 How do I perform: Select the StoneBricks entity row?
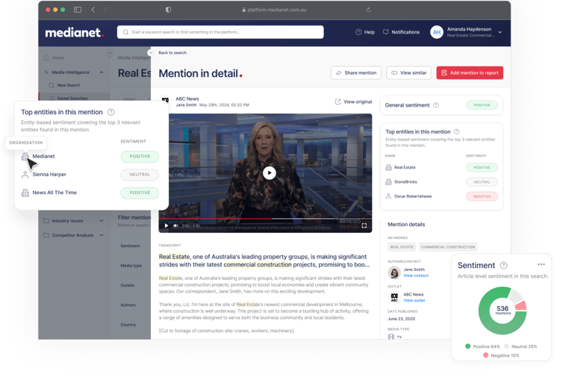[x=441, y=182]
